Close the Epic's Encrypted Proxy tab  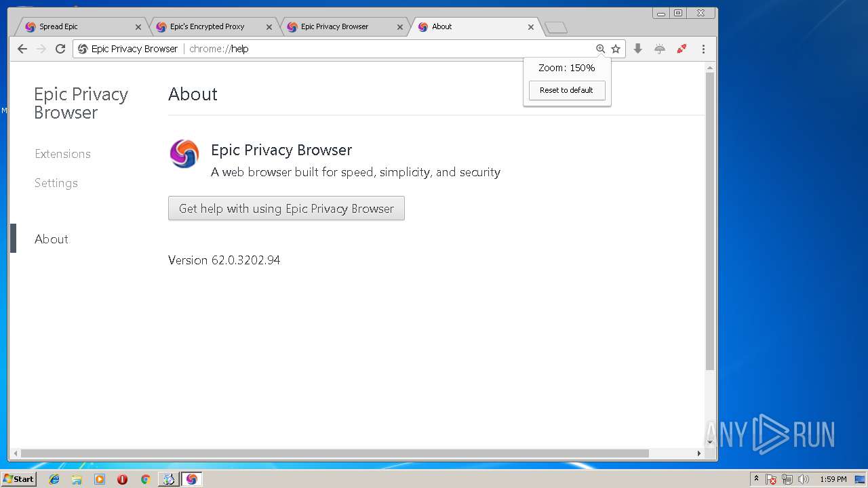(269, 27)
